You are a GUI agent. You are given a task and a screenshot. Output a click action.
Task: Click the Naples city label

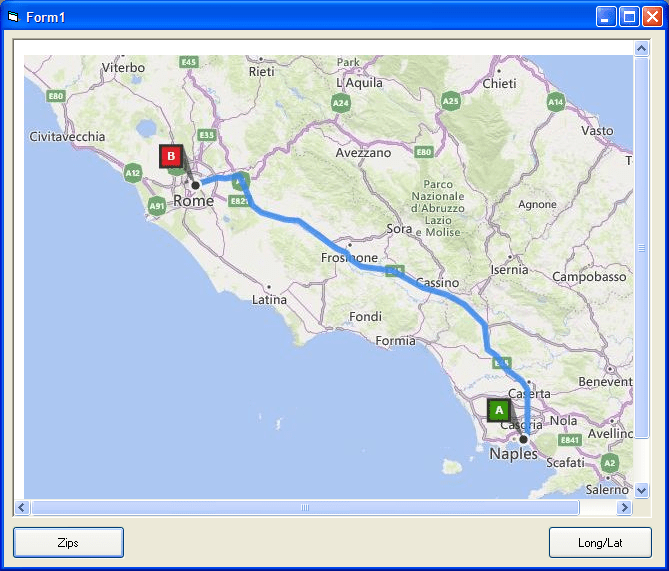coord(513,454)
